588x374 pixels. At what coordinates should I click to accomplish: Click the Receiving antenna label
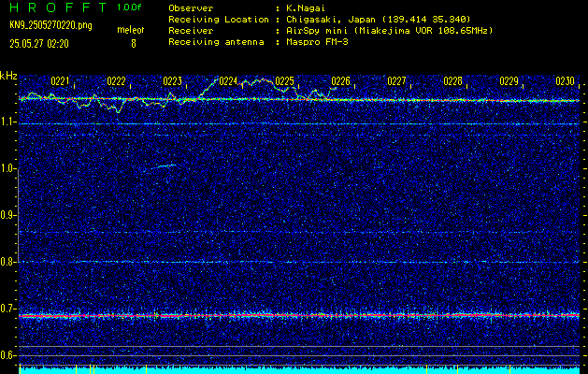[x=216, y=42]
